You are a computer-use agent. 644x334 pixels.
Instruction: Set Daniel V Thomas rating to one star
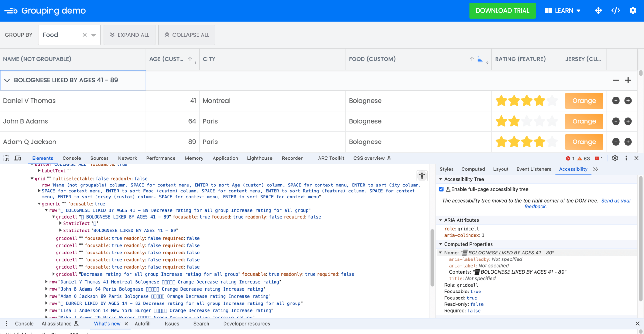502,101
